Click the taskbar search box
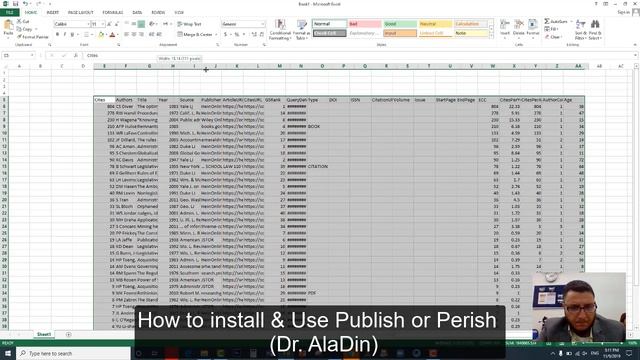The width and height of the screenshot is (640, 360). coord(74,353)
